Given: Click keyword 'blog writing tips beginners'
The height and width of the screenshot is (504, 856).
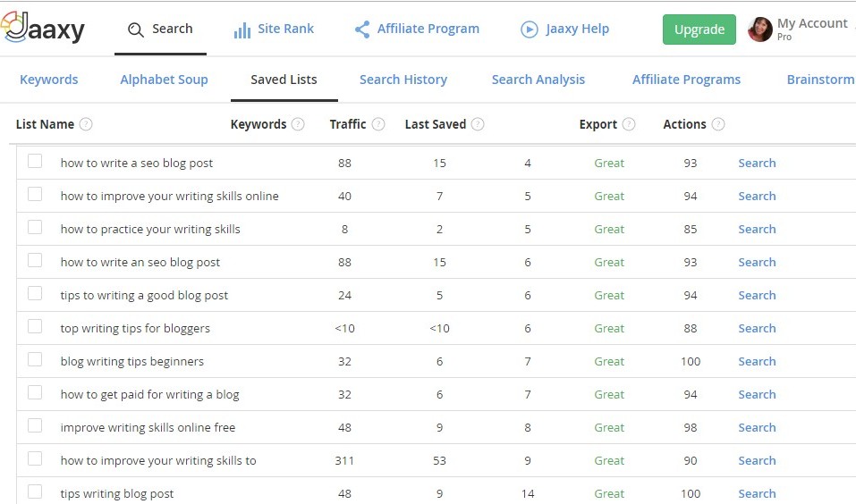Looking at the screenshot, I should pyautogui.click(x=132, y=362).
